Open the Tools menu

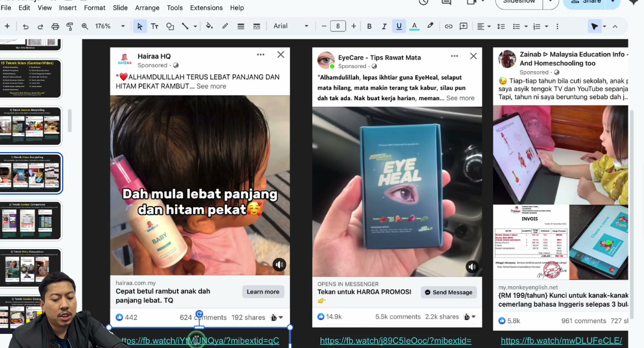[175, 8]
